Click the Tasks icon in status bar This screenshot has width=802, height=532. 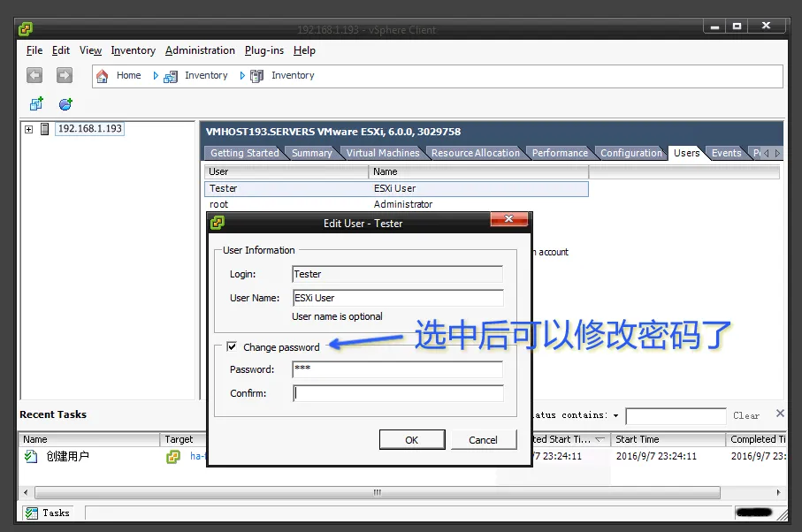(x=32, y=513)
